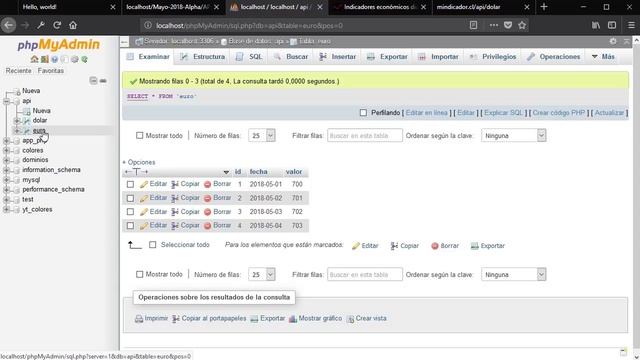This screenshot has height=360, width=640.
Task: Click the Explicar SQL link
Action: pos(503,113)
